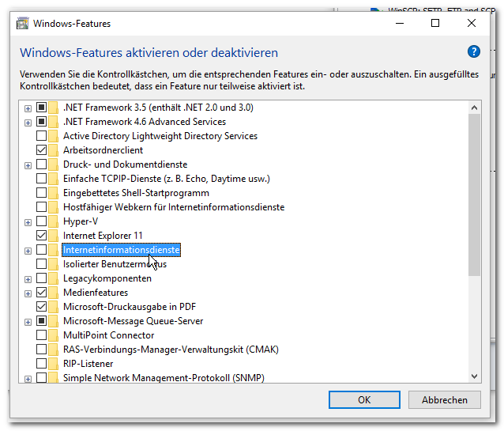
Task: Click the feature list vertical scrollbar thumb
Action: pyautogui.click(x=474, y=195)
